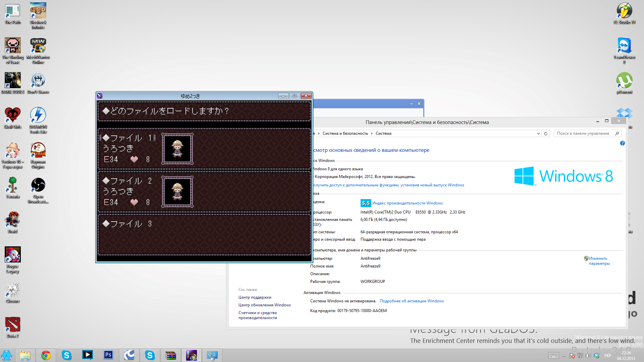Launch Closure desktop shortcut
This screenshot has width=644, height=362.
13,292
